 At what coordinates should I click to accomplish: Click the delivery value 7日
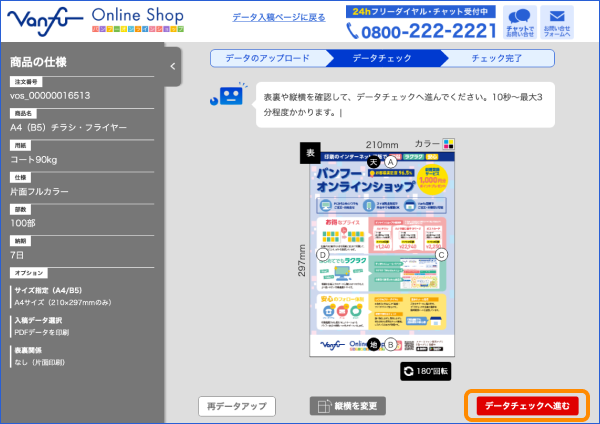click(17, 255)
